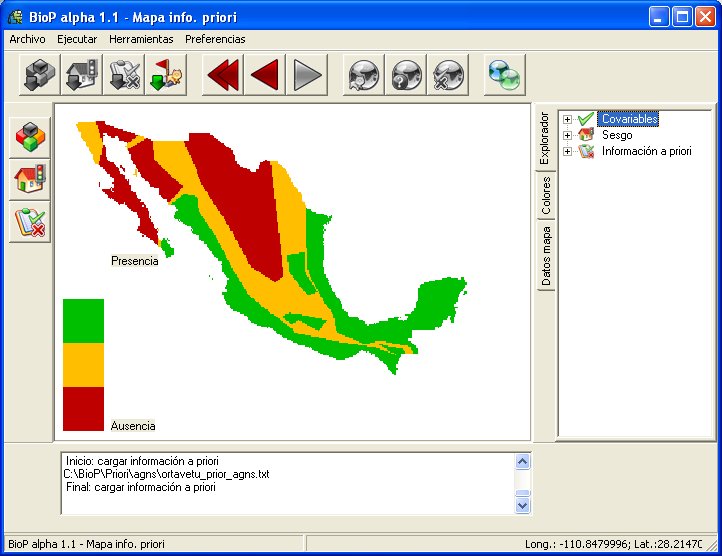This screenshot has height=556, width=722.
Task: Click the 'Inicio: cargar información a priori' log line
Action: pos(142,461)
